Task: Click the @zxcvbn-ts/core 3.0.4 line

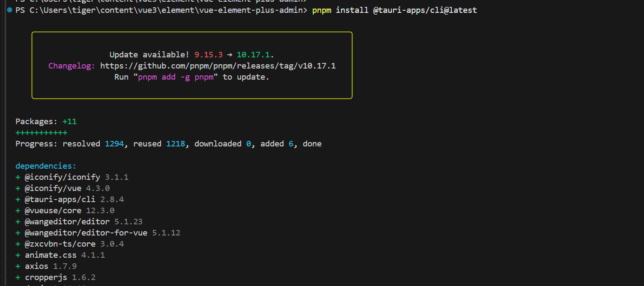Action: coord(70,244)
